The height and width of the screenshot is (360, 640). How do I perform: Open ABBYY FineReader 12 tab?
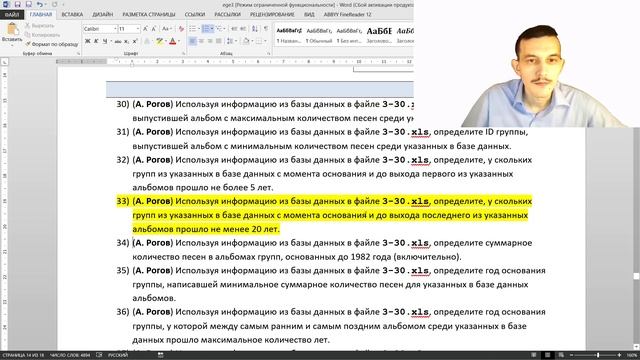[x=347, y=15]
